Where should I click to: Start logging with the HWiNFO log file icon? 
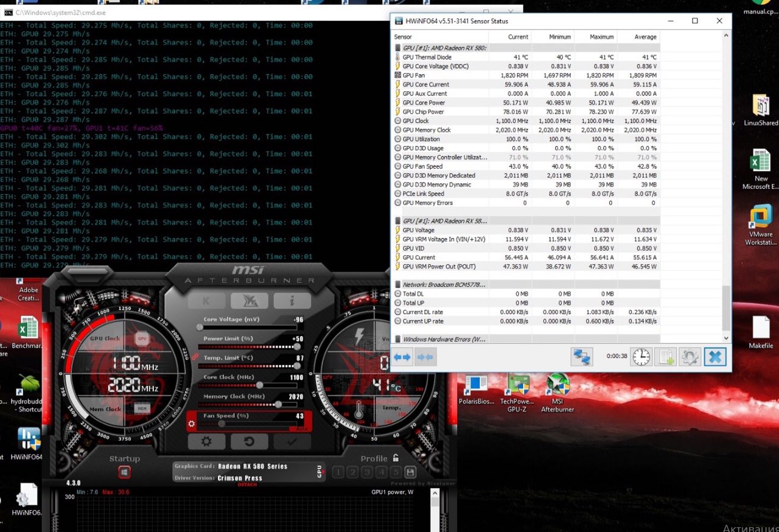(665, 357)
